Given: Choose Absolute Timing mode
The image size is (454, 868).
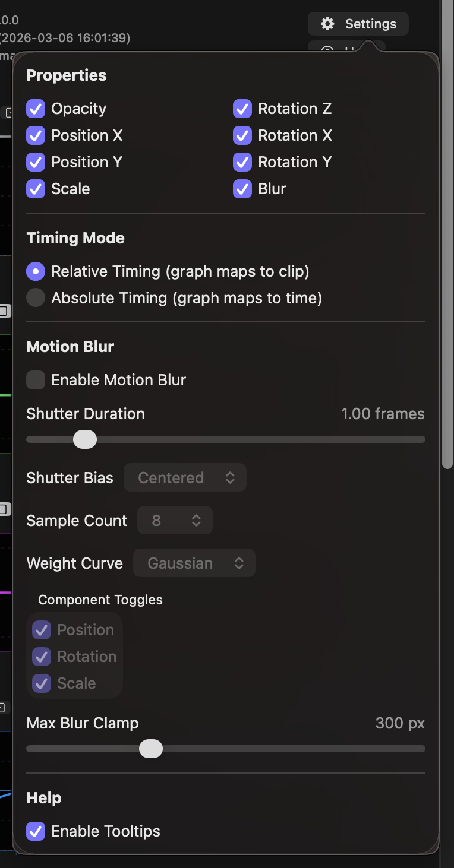Looking at the screenshot, I should [x=36, y=298].
